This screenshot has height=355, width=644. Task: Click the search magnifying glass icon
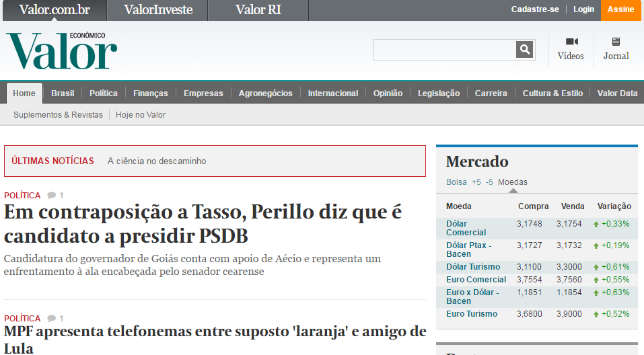(524, 50)
